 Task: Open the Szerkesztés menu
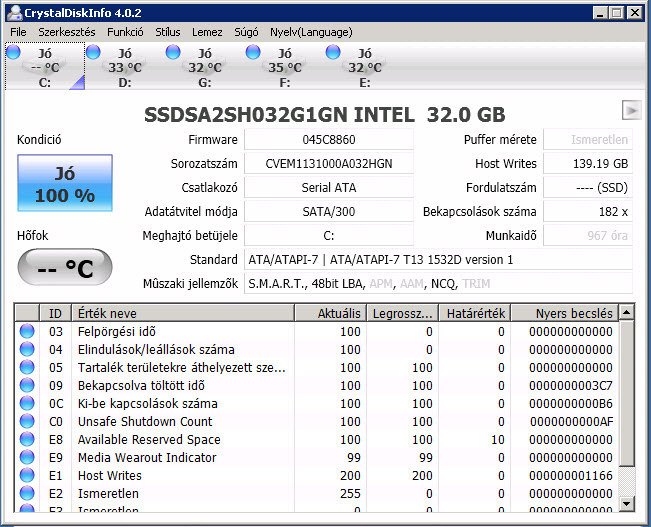tap(66, 32)
